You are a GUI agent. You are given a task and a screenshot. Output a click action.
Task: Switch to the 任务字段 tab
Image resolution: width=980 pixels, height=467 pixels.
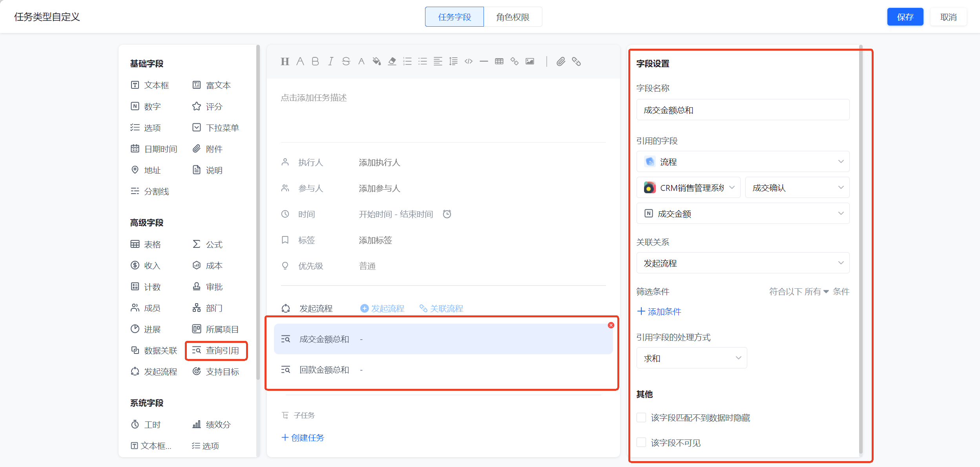[454, 17]
